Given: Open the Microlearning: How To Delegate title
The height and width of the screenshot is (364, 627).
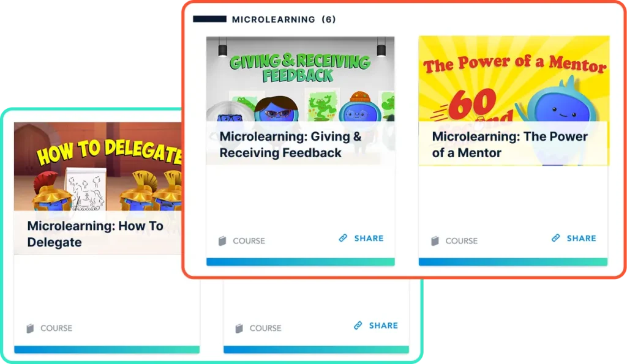Looking at the screenshot, I should (x=95, y=234).
